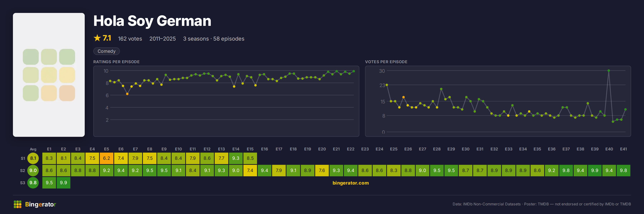Select the orange 6.2 rating cell in S1
This screenshot has width=644, height=214.
(106, 158)
